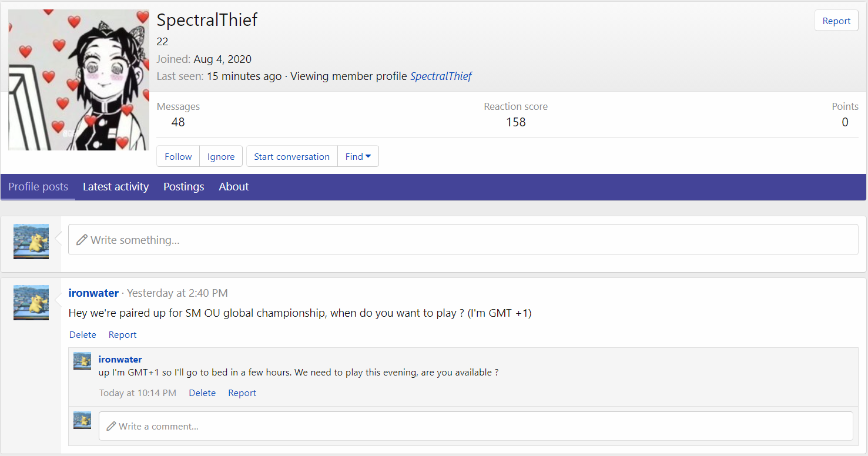Report the comment dated Today at 10:14 PM

(x=242, y=393)
